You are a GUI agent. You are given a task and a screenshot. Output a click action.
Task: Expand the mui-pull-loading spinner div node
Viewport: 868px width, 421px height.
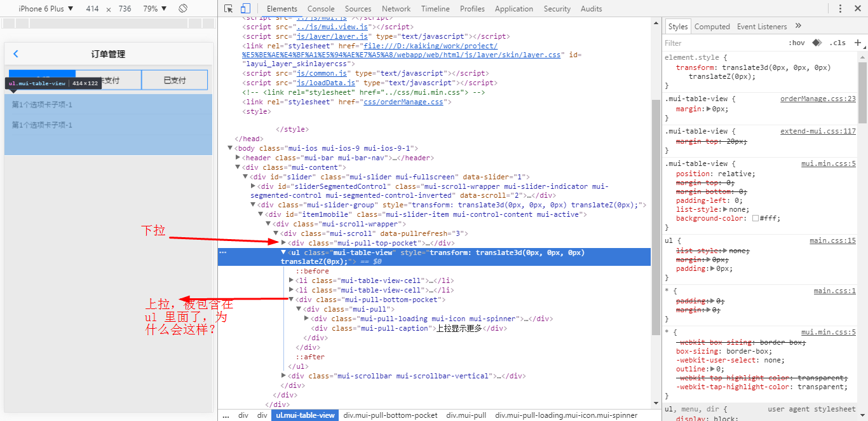coord(307,319)
